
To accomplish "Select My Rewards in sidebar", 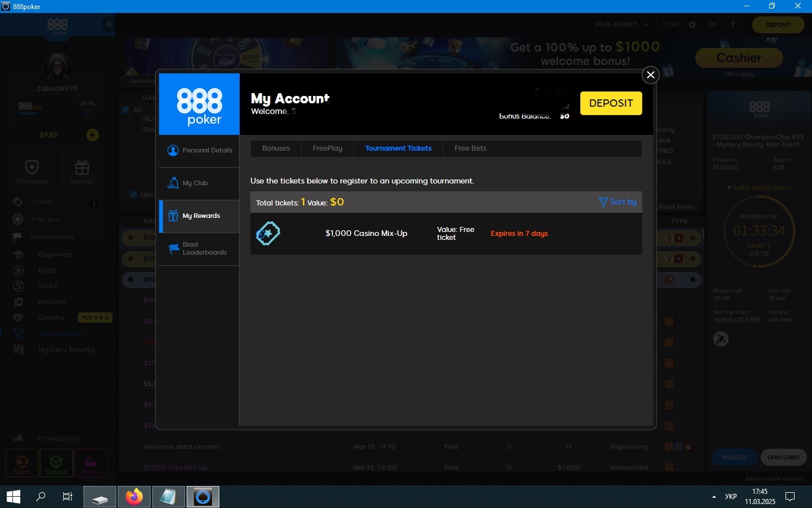I will [199, 216].
